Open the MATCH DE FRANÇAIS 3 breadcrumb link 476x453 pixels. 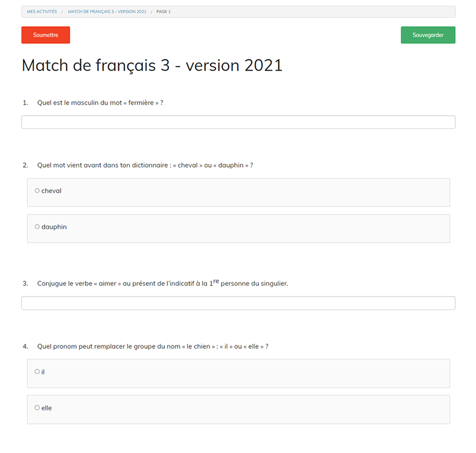point(108,11)
